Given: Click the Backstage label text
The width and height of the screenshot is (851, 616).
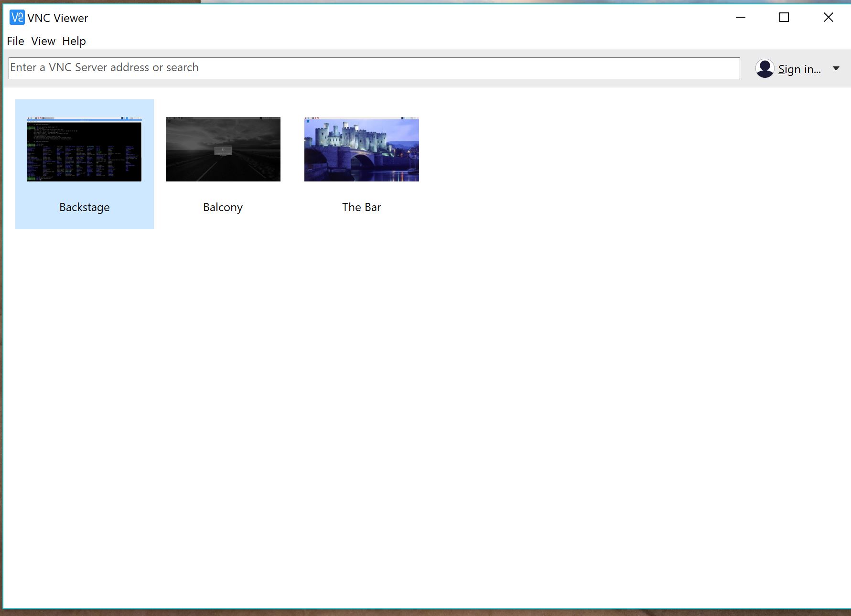Looking at the screenshot, I should 85,207.
